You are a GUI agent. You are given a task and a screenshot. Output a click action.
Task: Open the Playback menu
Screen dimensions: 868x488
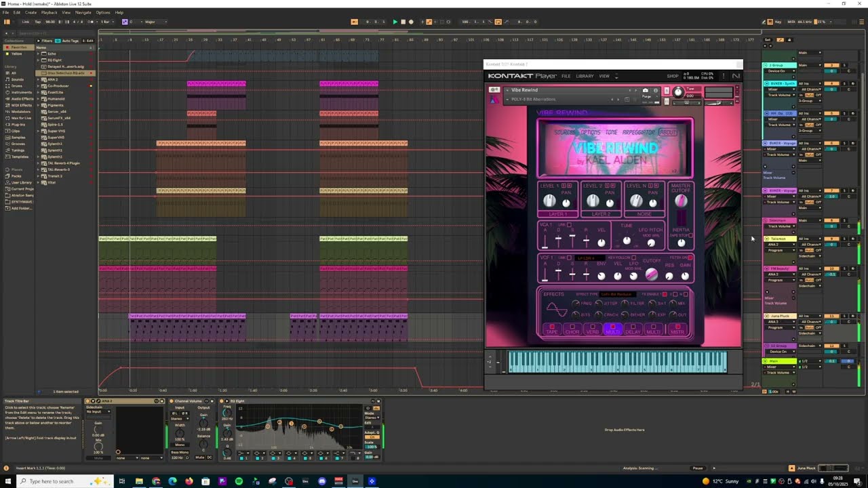tap(50, 12)
